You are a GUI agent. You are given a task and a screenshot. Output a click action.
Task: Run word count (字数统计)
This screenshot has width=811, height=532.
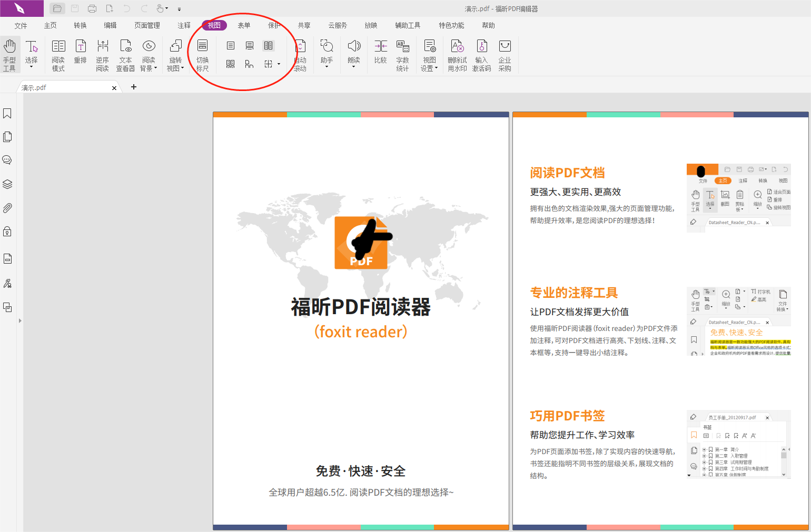[x=402, y=54]
